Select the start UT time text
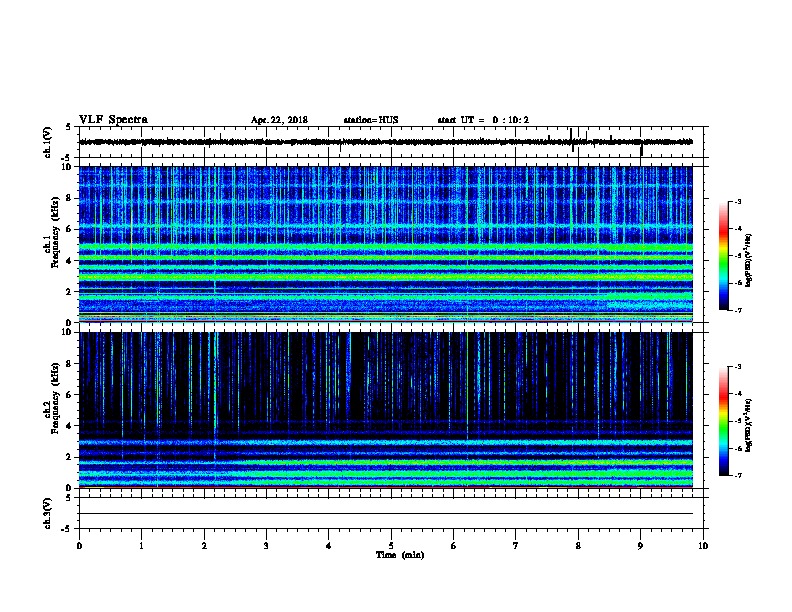The height and width of the screenshot is (612, 792). coord(483,120)
